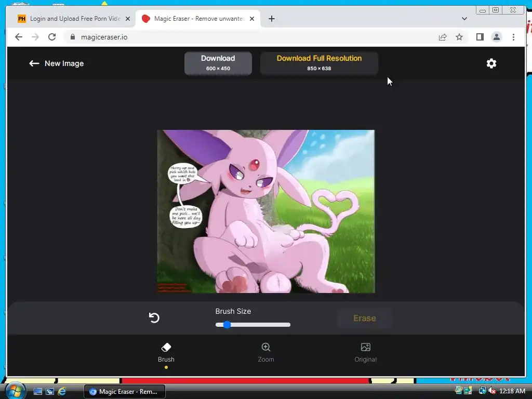Click the Download 600 × 450 button
Image resolution: width=532 pixels, height=399 pixels.
click(218, 63)
